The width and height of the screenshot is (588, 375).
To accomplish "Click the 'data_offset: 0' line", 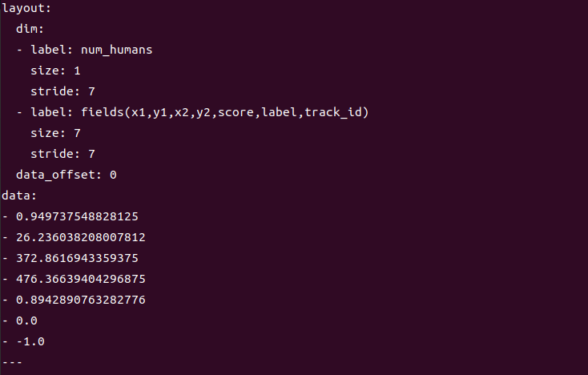I will click(66, 175).
